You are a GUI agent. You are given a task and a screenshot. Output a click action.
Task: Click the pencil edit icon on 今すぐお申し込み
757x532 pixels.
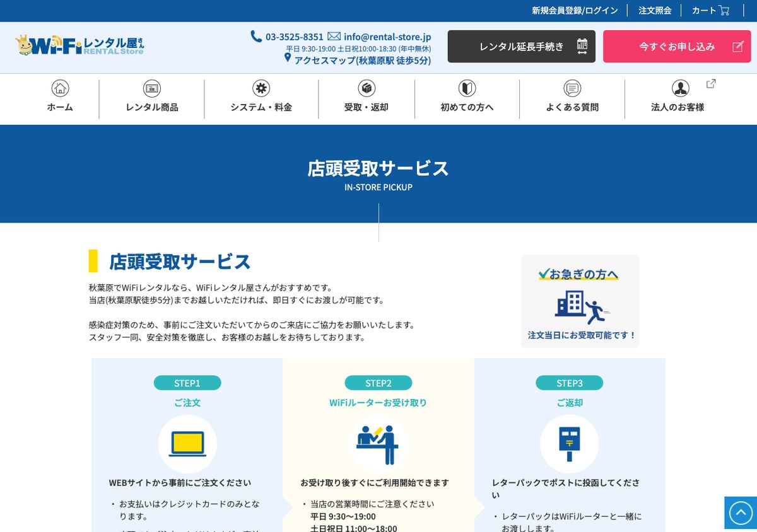point(737,47)
